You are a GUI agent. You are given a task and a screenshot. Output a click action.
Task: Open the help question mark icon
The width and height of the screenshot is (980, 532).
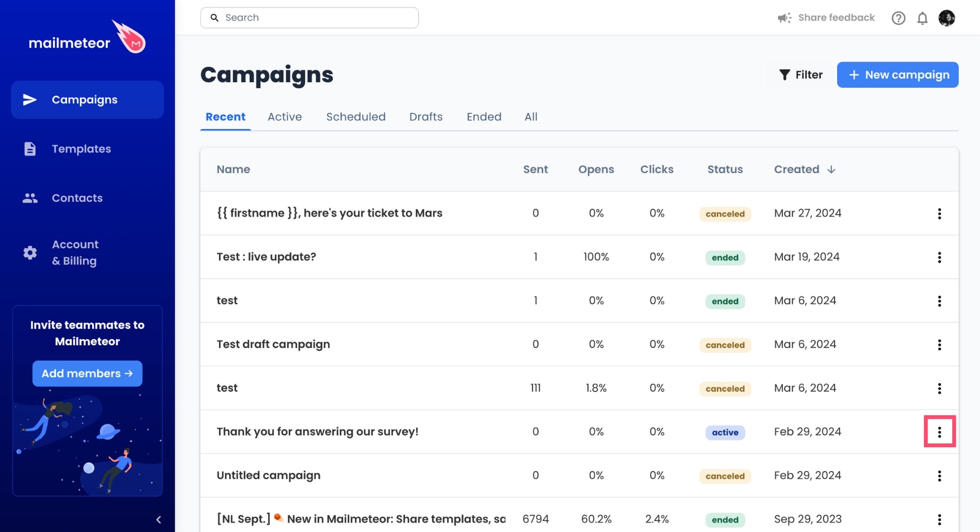[898, 18]
